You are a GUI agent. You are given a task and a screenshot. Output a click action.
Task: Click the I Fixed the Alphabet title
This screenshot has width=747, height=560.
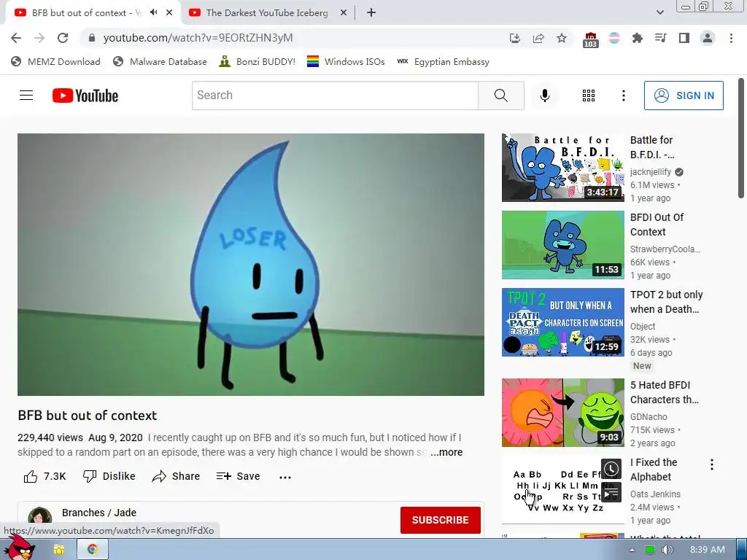654,470
